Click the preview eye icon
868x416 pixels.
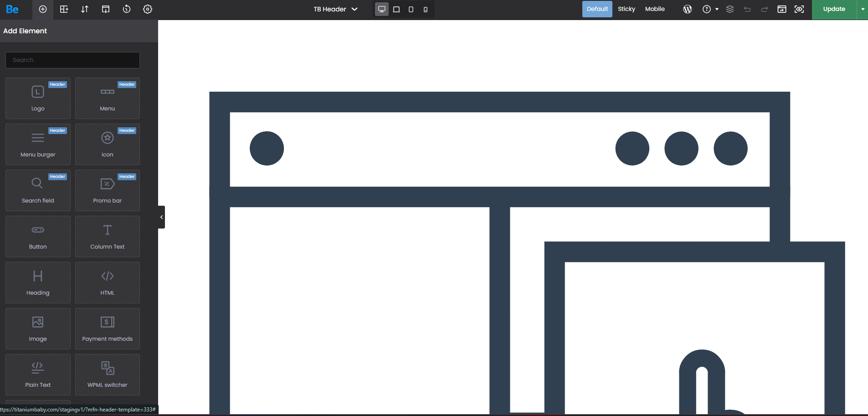tap(799, 9)
